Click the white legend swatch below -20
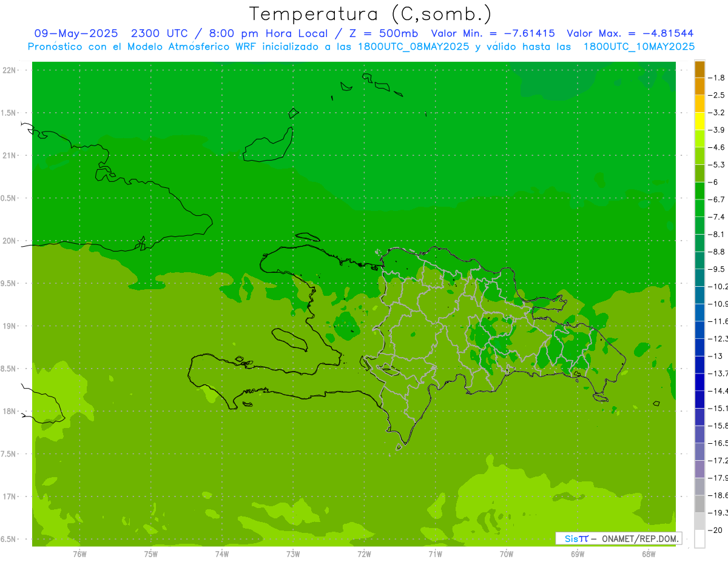The height and width of the screenshot is (562, 728). coord(699,538)
